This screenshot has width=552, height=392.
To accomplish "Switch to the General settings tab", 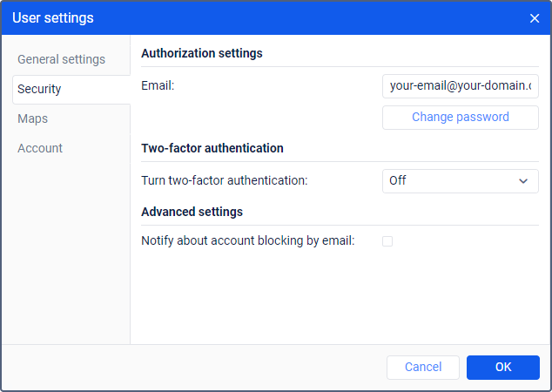I will tap(61, 59).
